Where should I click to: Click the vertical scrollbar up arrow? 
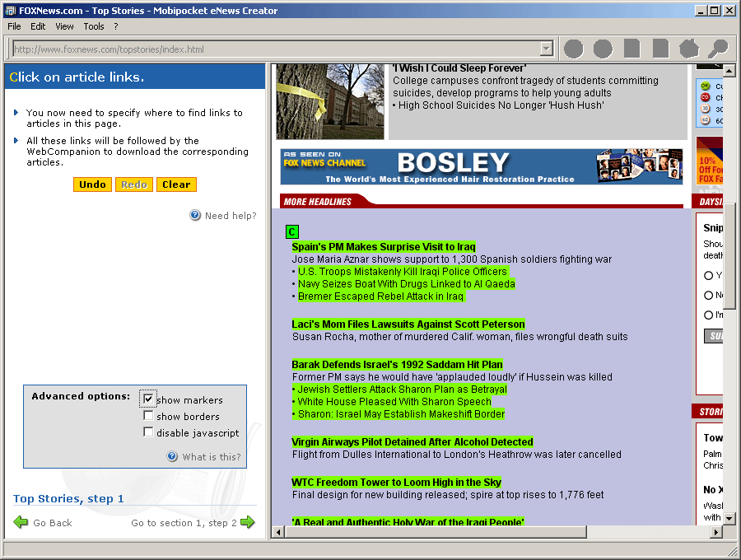pyautogui.click(x=729, y=71)
